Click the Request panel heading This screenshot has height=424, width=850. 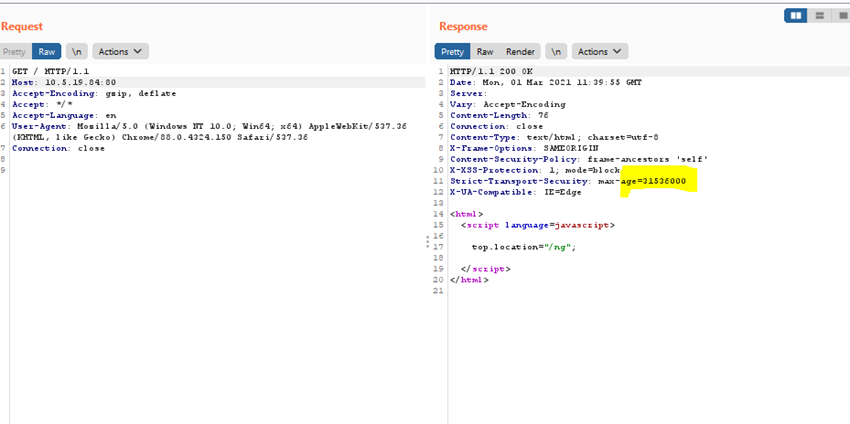(22, 26)
